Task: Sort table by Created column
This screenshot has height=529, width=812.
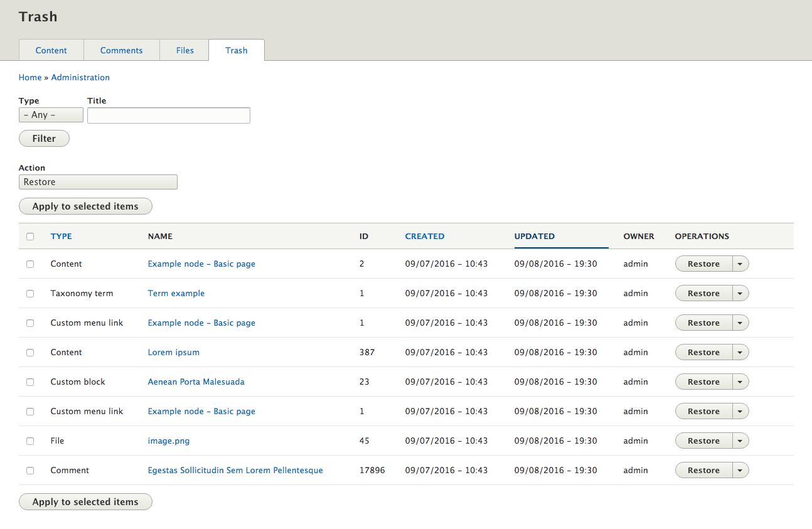Action: coord(424,237)
